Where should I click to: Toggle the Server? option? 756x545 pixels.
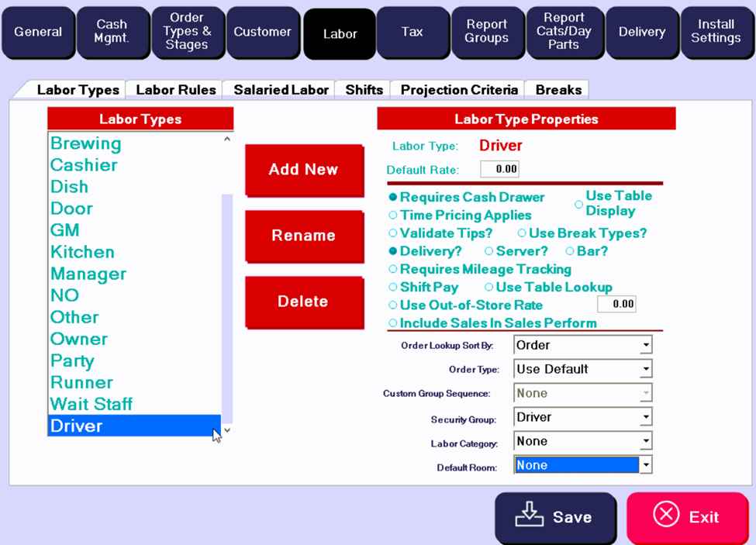[x=516, y=251]
